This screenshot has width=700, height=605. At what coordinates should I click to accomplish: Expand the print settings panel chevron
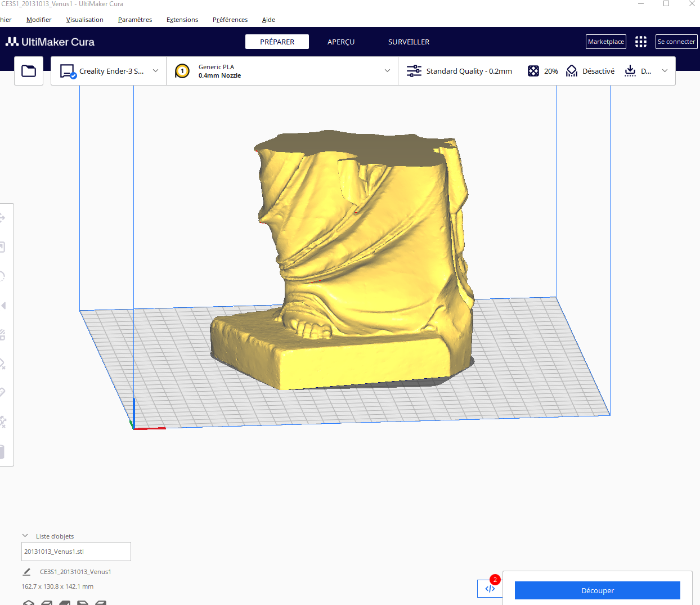point(665,71)
